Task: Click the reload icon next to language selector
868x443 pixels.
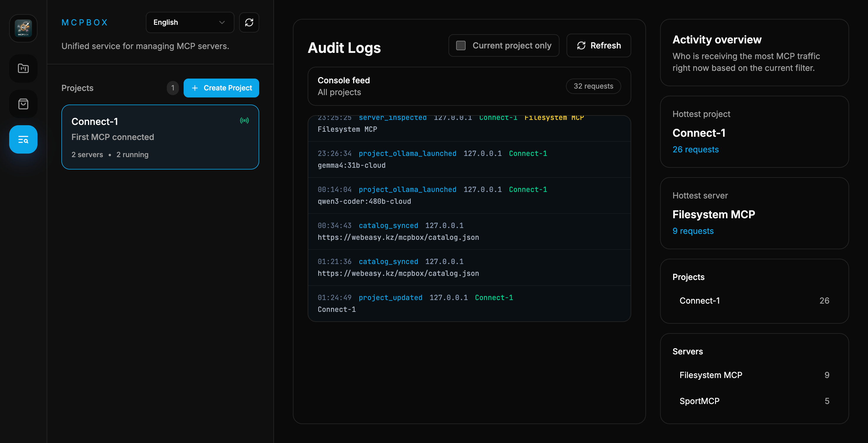Action: pyautogui.click(x=249, y=22)
